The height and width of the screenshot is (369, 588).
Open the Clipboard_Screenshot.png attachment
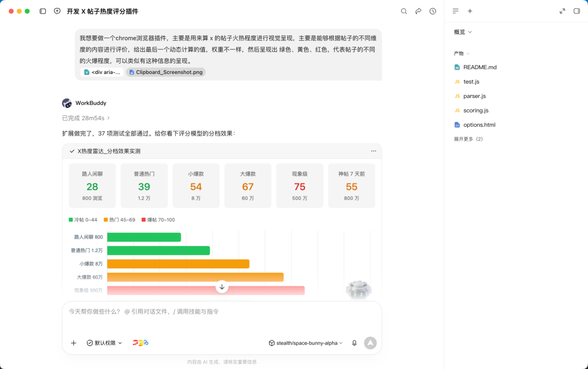pyautogui.click(x=166, y=72)
